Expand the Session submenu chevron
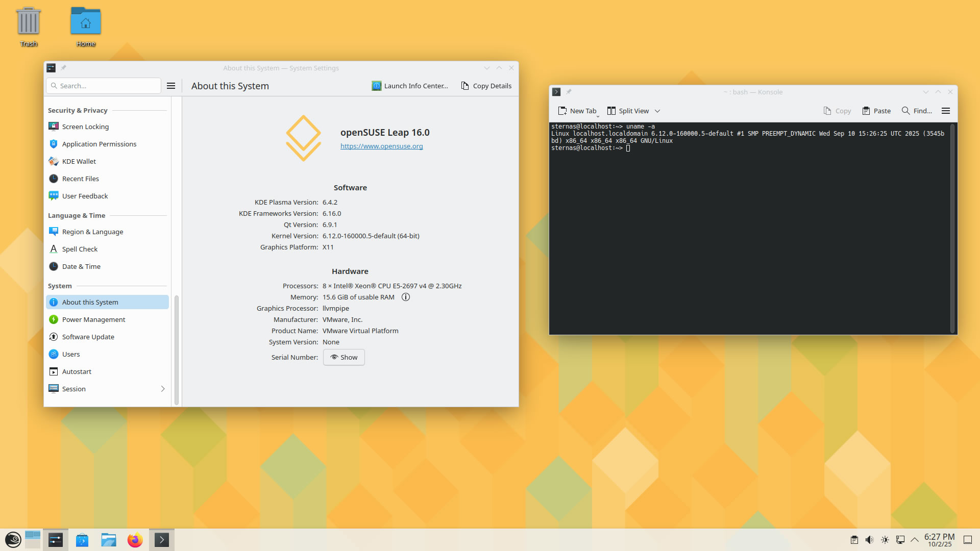Viewport: 980px width, 551px height. point(163,389)
